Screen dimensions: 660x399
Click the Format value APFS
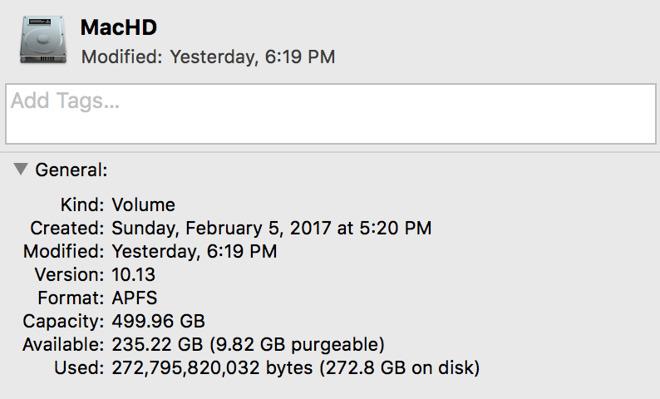click(x=134, y=298)
